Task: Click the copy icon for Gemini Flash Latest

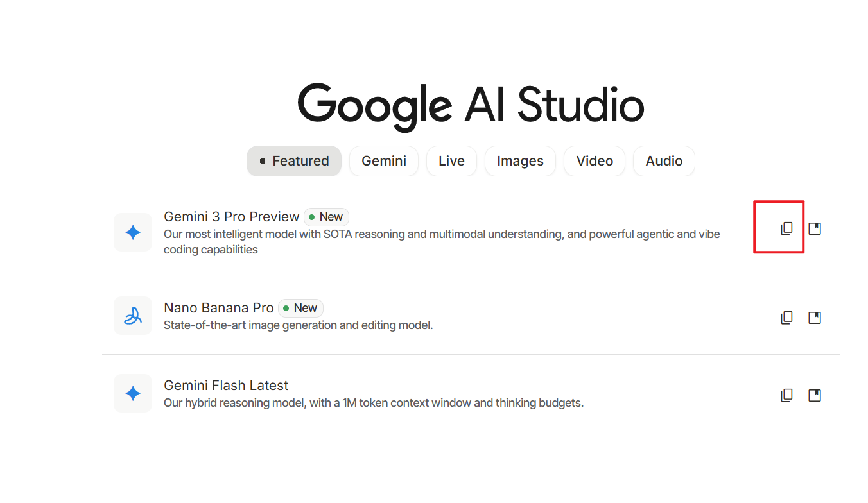Action: (786, 395)
